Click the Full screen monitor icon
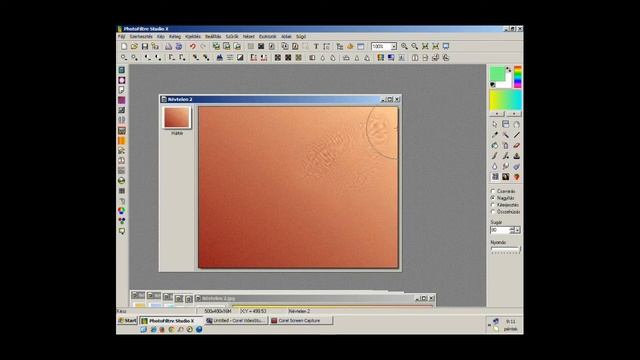Screen dimensions: 640x360 click(x=446, y=47)
